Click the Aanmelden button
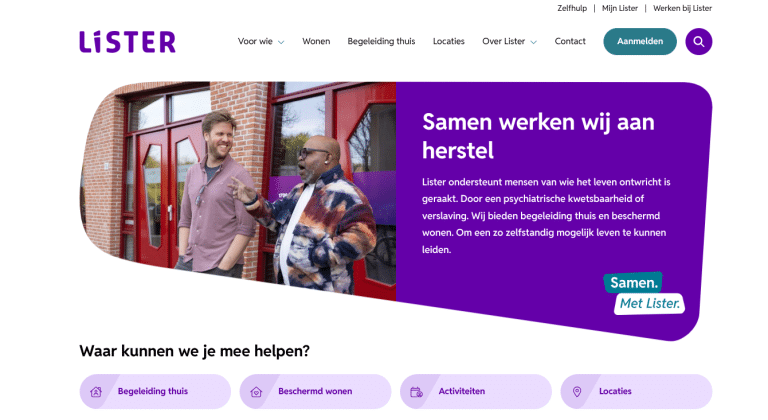The image size is (768, 420). [640, 42]
